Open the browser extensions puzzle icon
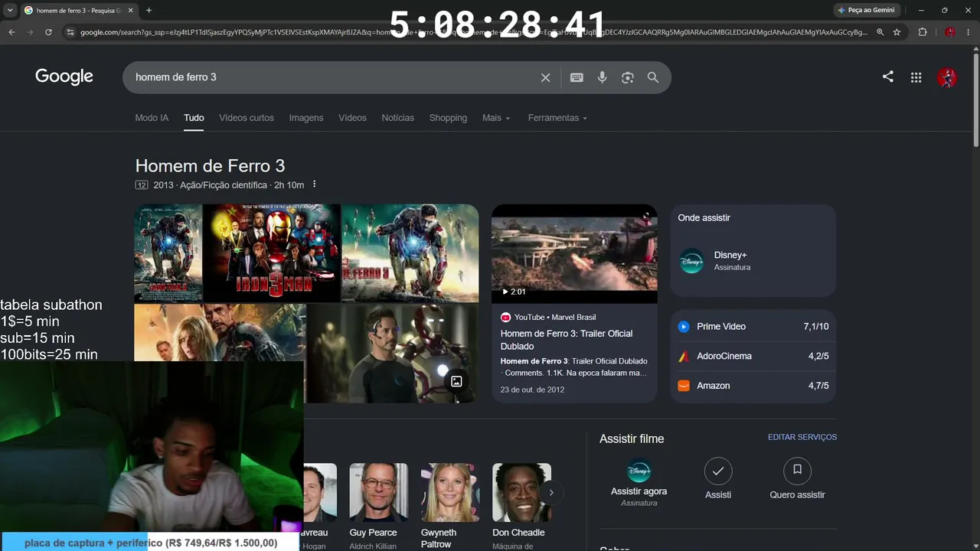The image size is (980, 551). (x=923, y=32)
